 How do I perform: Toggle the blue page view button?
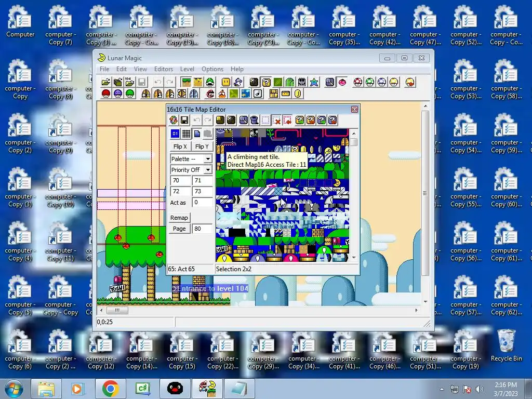[x=197, y=134]
